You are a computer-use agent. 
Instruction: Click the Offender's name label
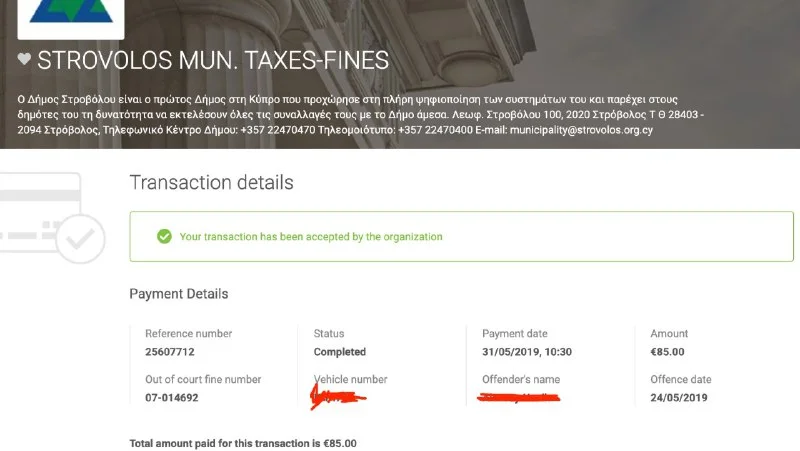[x=521, y=380]
